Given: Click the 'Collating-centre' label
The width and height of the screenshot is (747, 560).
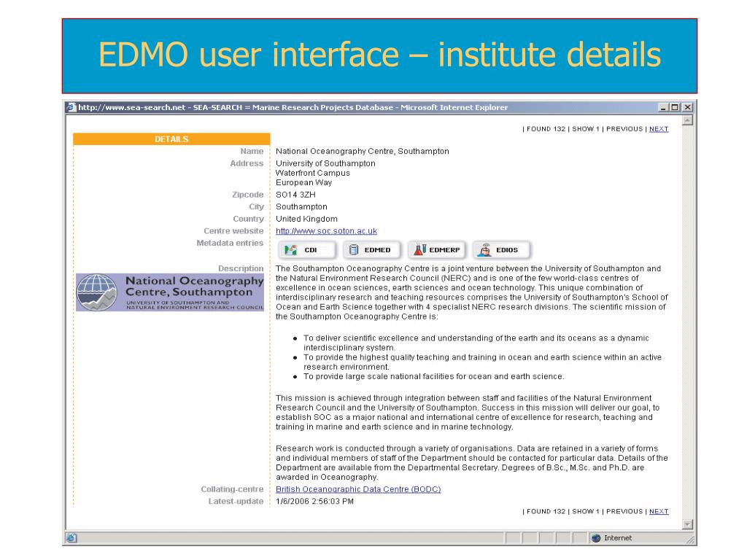Looking at the screenshot, I should [x=232, y=489].
